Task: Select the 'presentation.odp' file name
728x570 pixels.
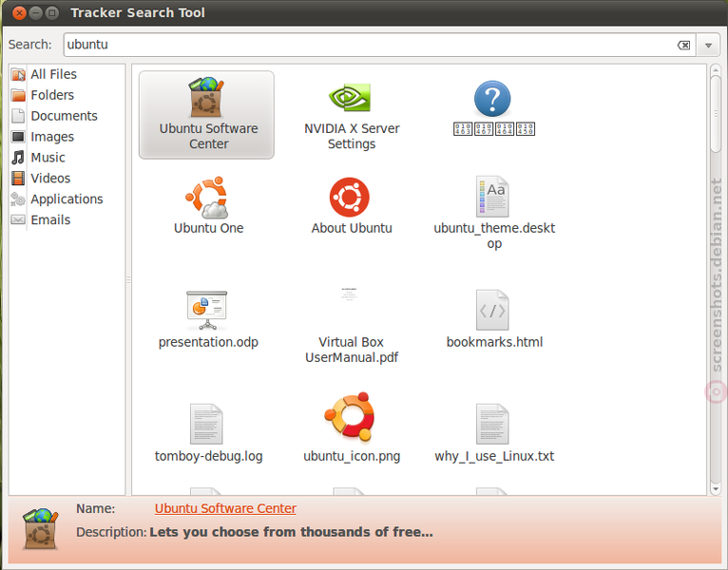Action: coord(208,343)
